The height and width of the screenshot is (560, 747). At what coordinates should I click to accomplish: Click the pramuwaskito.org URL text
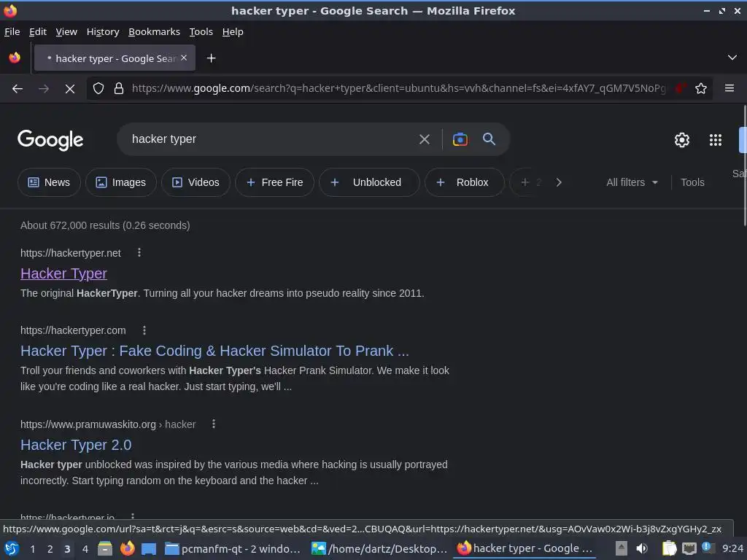[x=108, y=424]
